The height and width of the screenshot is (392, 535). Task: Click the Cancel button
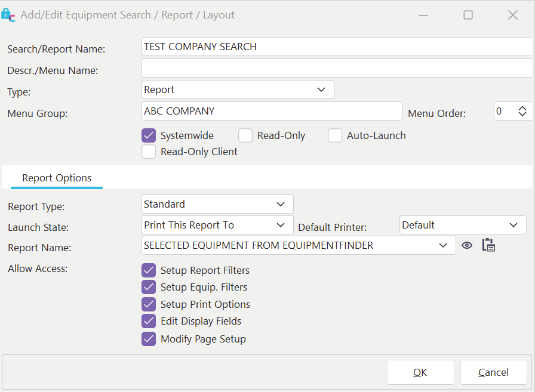493,372
